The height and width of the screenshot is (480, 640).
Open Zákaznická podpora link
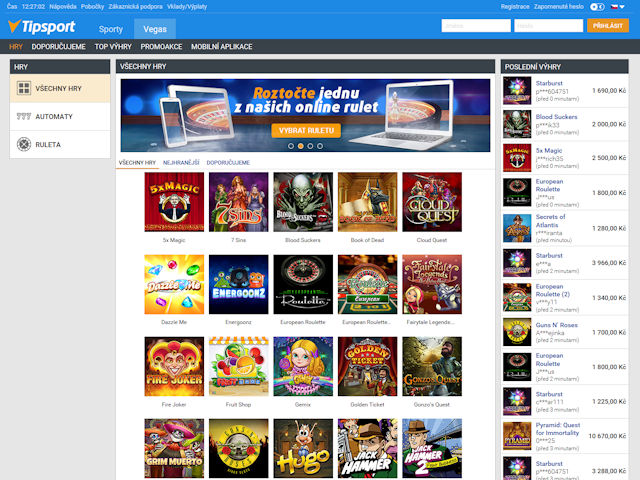pyautogui.click(x=136, y=7)
